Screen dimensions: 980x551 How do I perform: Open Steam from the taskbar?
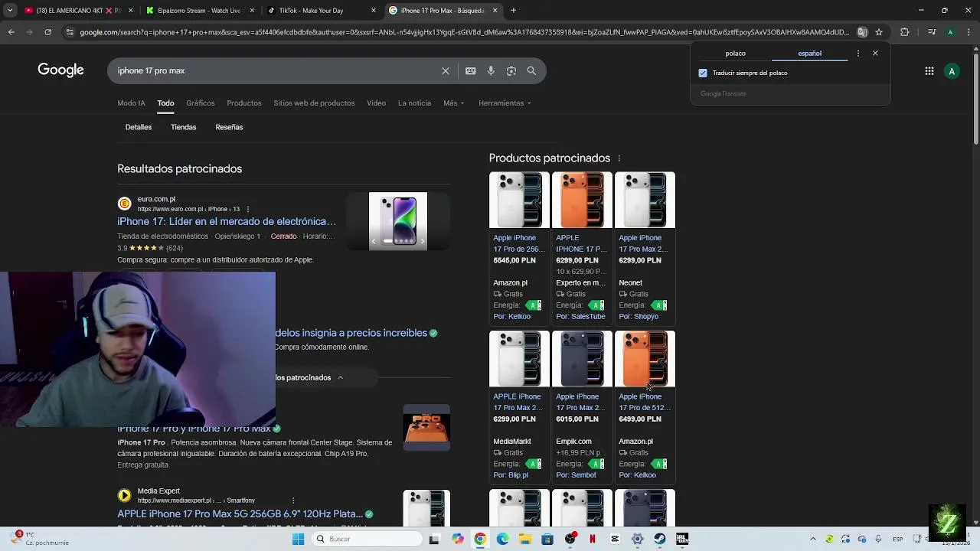(x=659, y=539)
